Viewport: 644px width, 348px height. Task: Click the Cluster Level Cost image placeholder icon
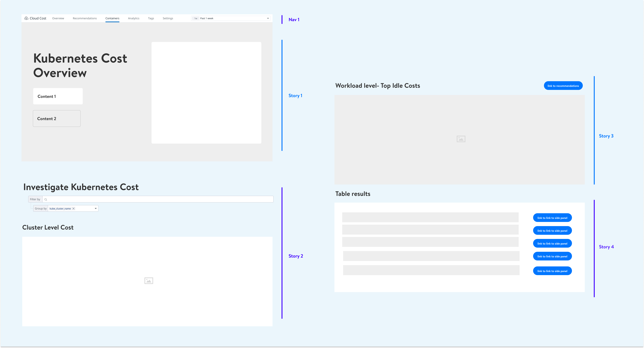tap(149, 281)
